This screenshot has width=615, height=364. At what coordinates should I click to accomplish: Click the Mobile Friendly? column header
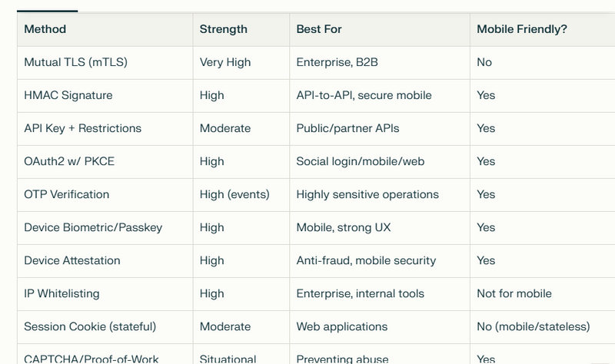(x=522, y=29)
